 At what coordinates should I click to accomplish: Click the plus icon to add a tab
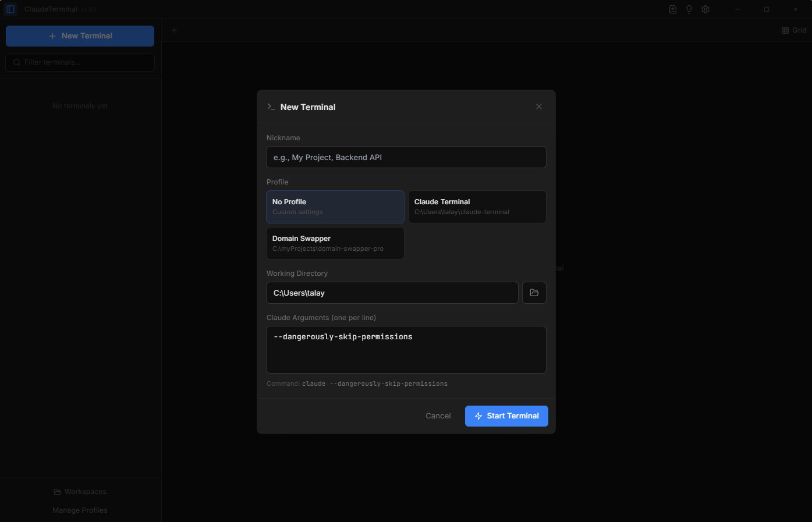pos(174,30)
